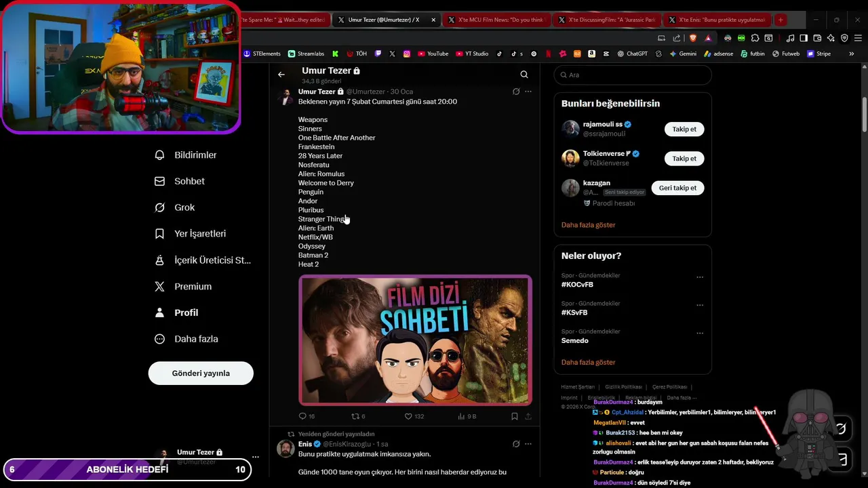Show more suggestions under Bunları beğenebilirsin
868x488 pixels.
(x=588, y=224)
